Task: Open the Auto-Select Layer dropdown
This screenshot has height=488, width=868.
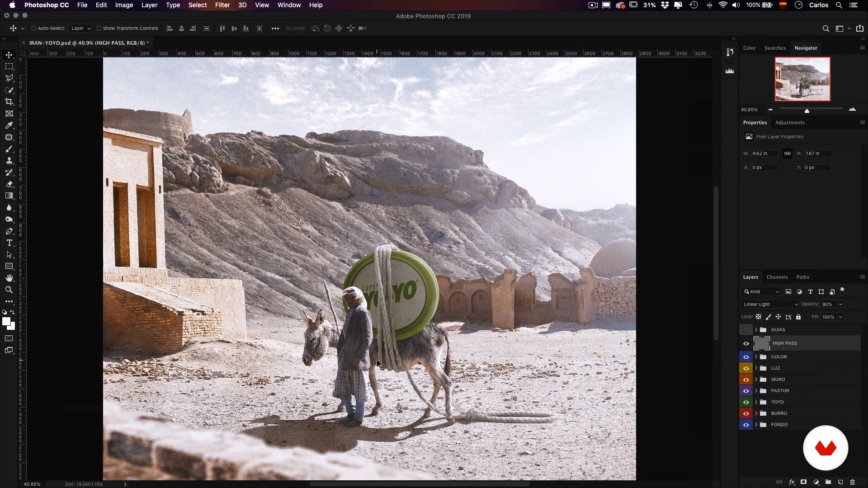Action: coord(81,28)
